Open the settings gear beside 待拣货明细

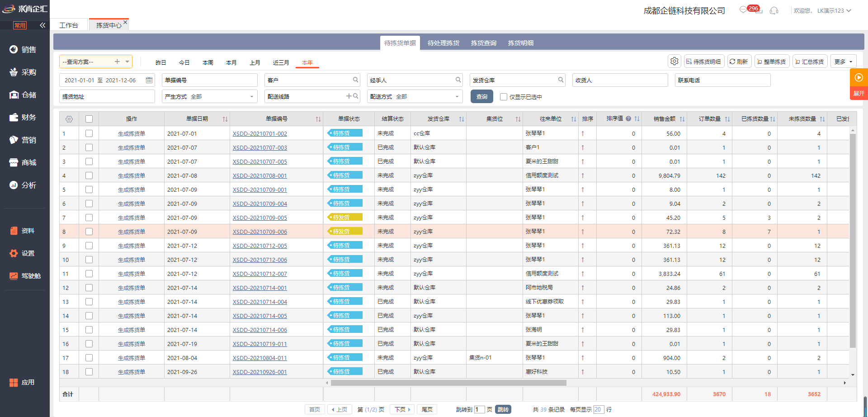[x=675, y=61]
